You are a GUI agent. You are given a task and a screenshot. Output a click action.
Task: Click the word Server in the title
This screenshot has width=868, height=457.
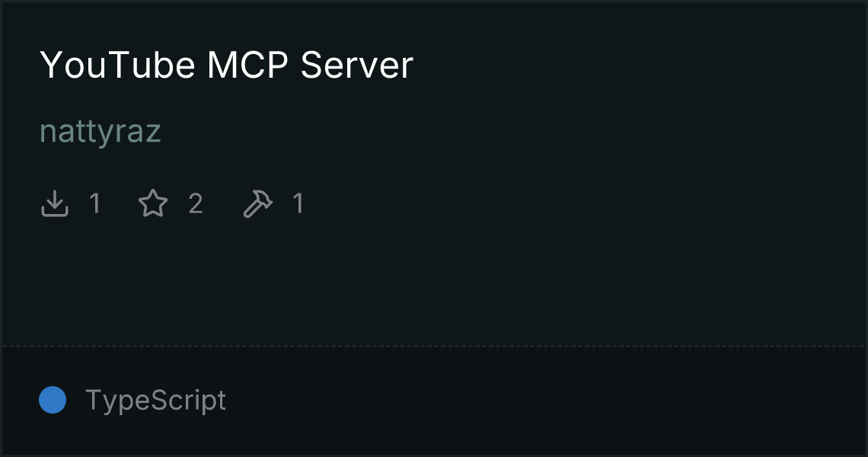356,65
